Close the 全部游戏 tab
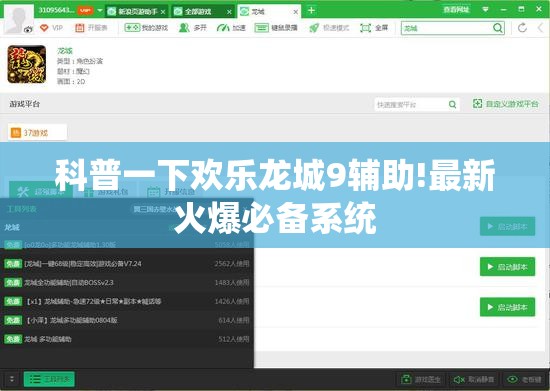Image resolution: width=550 pixels, height=391 pixels. 229,12
